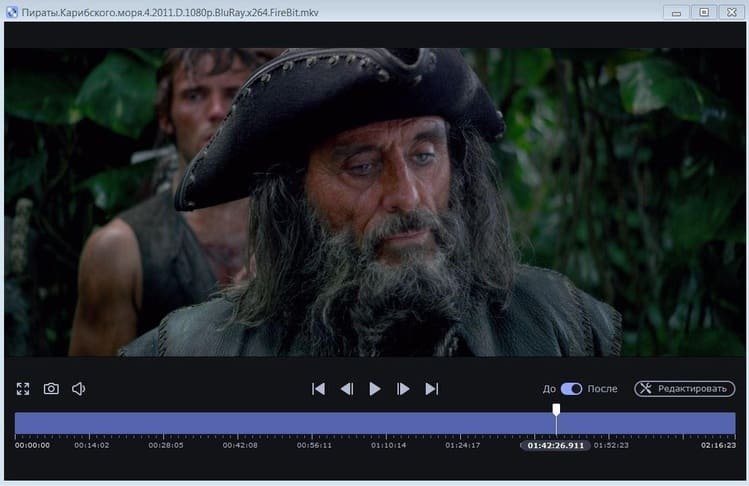Screen dimensions: 749x486
Task: Click the Редактировать button
Action: pyautogui.click(x=684, y=388)
